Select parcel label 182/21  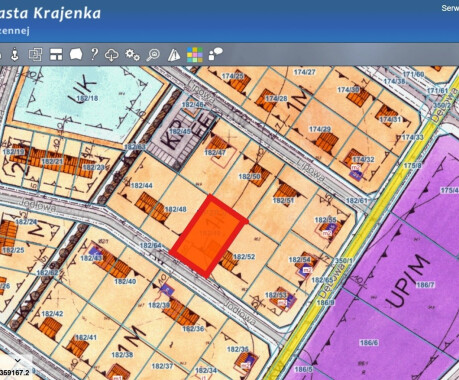point(52,162)
